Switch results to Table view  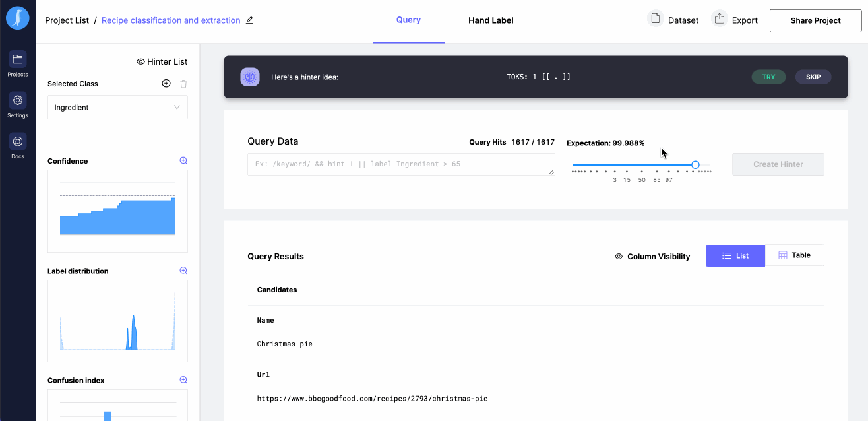point(795,255)
